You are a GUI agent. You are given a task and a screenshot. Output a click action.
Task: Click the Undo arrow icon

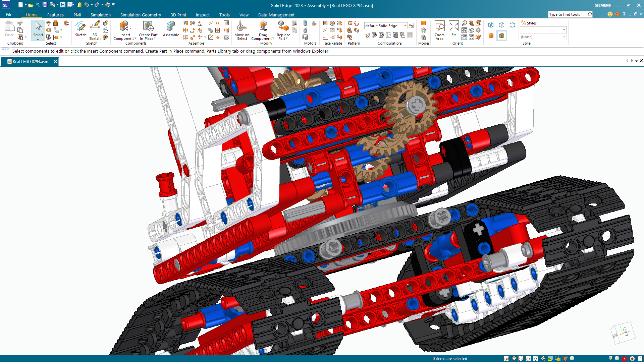[87, 5]
